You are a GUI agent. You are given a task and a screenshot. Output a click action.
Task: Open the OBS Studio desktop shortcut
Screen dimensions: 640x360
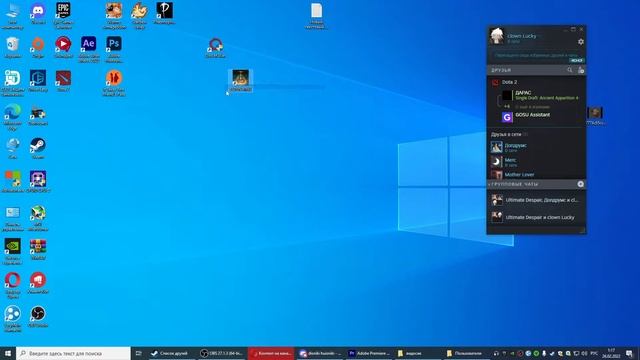coord(38,316)
